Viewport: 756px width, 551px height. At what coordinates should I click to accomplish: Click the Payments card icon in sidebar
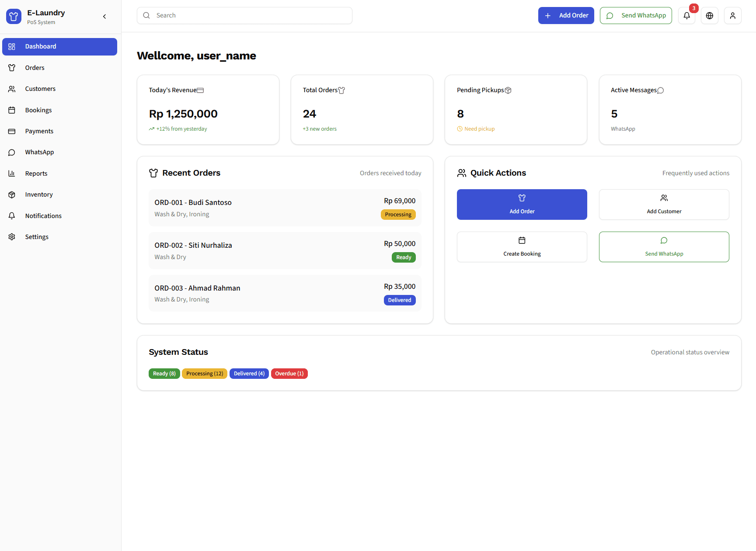pos(12,131)
